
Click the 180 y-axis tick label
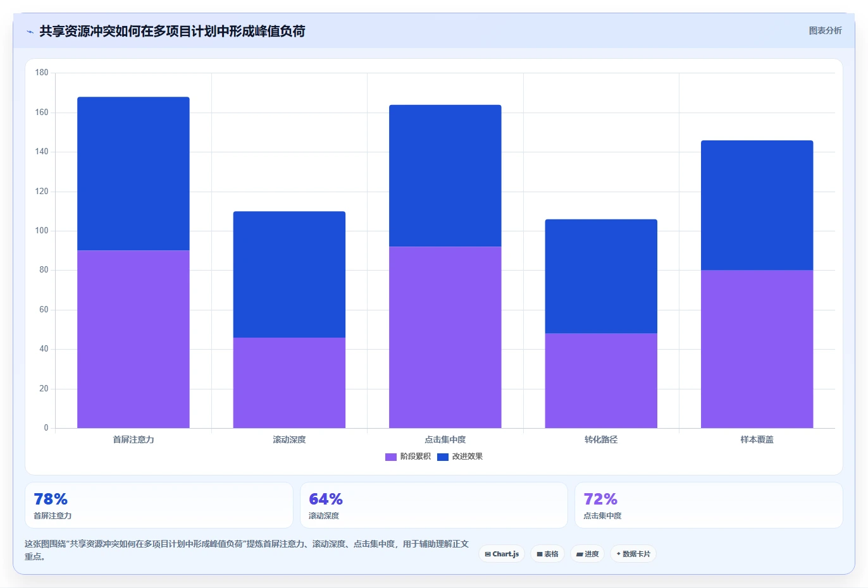(42, 73)
